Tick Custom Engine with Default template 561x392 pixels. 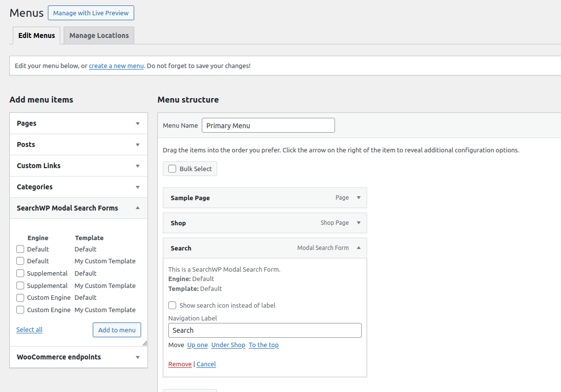(20, 298)
